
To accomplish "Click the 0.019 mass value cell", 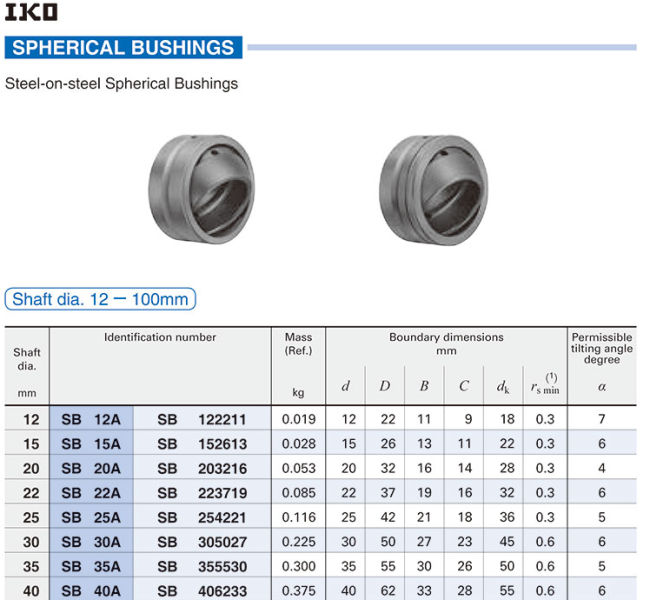I will coord(298,419).
